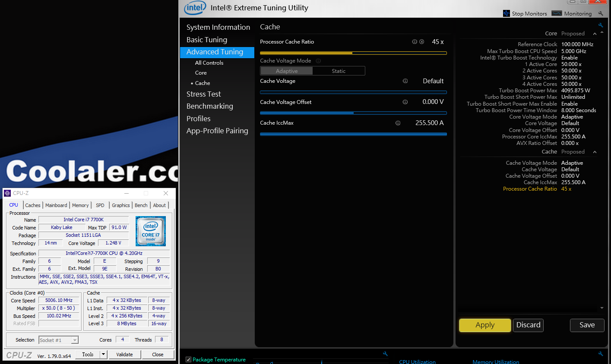
Task: Switch to Memory tab in CPU-Z
Action: (x=80, y=205)
